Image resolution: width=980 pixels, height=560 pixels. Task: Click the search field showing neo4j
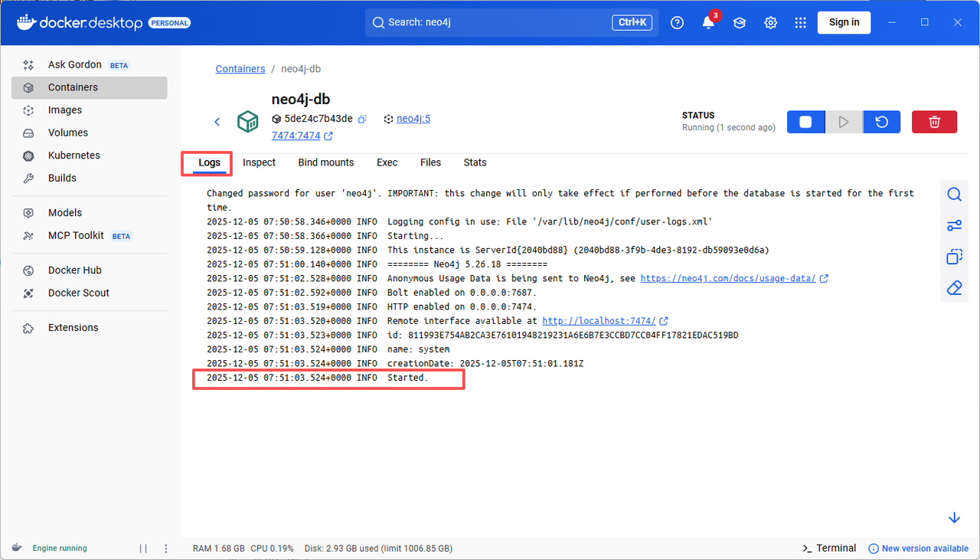510,22
